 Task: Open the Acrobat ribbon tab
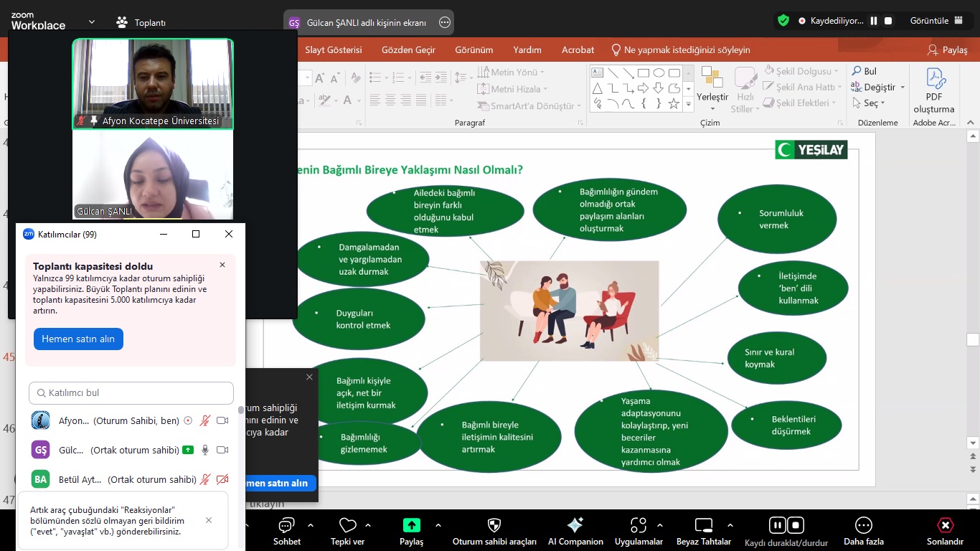click(x=578, y=50)
